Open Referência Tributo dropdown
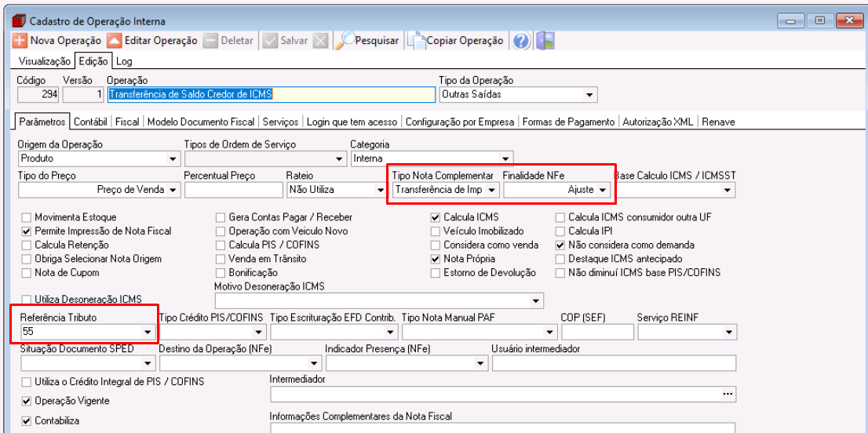 [148, 333]
